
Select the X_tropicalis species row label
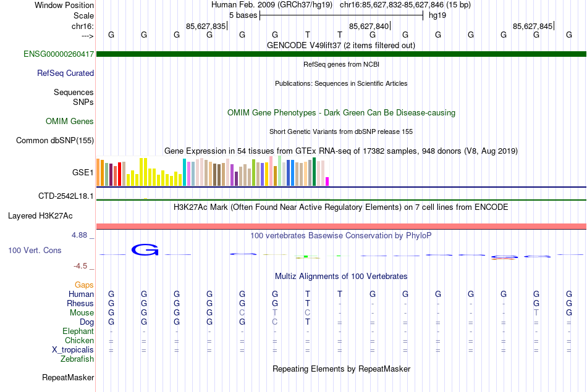pos(73,350)
